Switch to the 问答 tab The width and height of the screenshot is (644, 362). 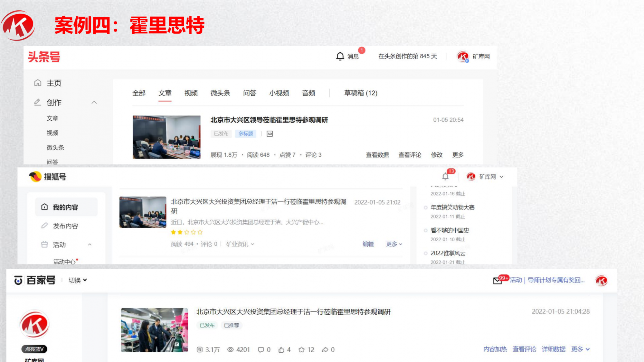tap(250, 93)
